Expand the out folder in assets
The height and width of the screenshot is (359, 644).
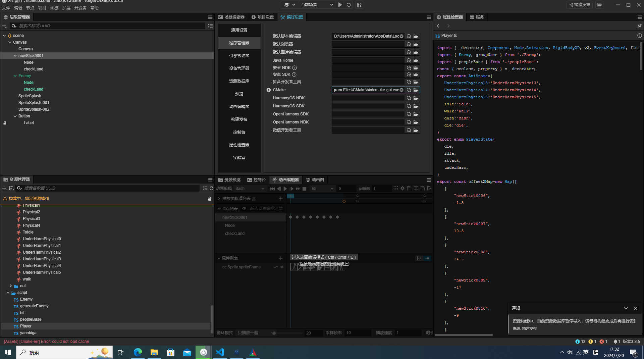(x=11, y=286)
